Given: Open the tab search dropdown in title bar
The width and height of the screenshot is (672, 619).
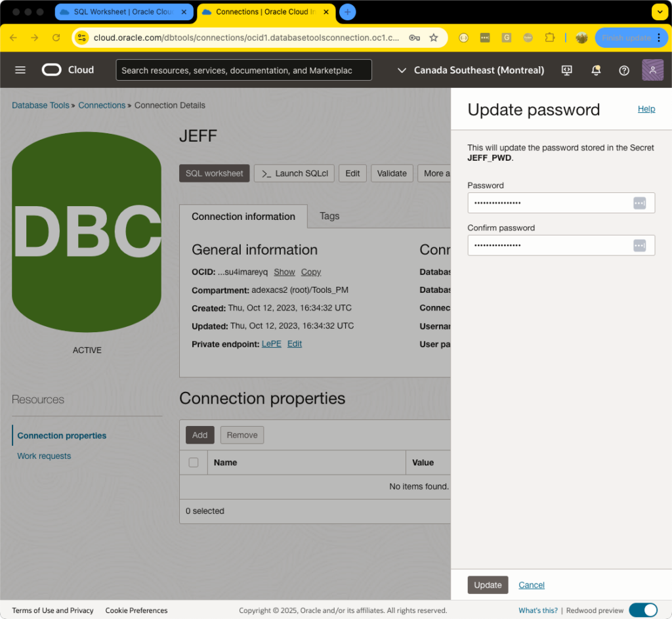Looking at the screenshot, I should click(x=659, y=12).
